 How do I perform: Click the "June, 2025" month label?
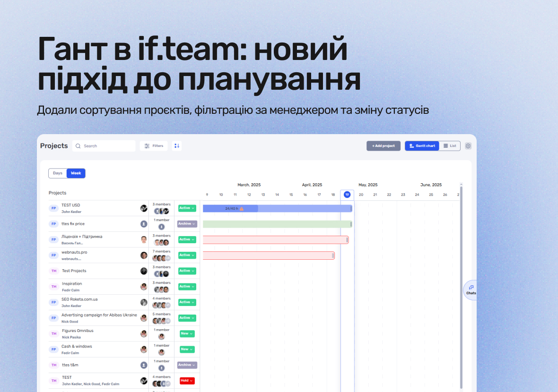point(431,185)
